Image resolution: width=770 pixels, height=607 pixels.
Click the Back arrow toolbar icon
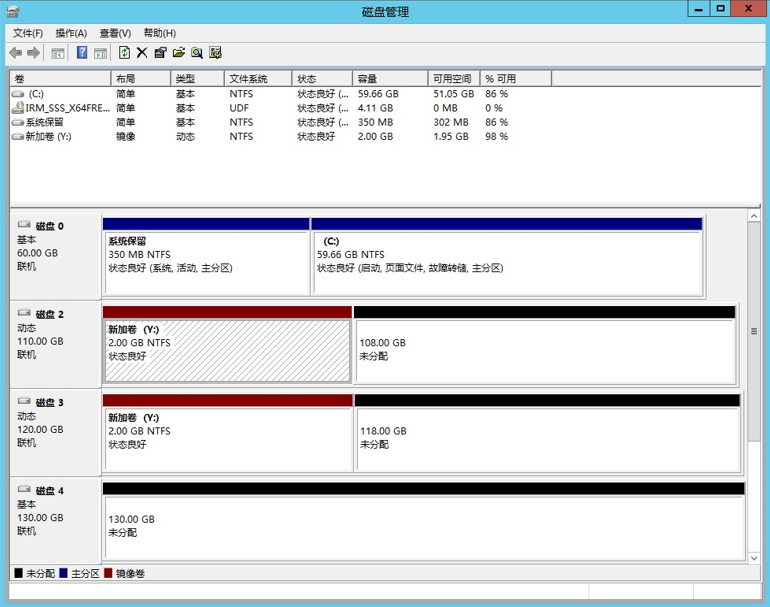pyautogui.click(x=16, y=53)
